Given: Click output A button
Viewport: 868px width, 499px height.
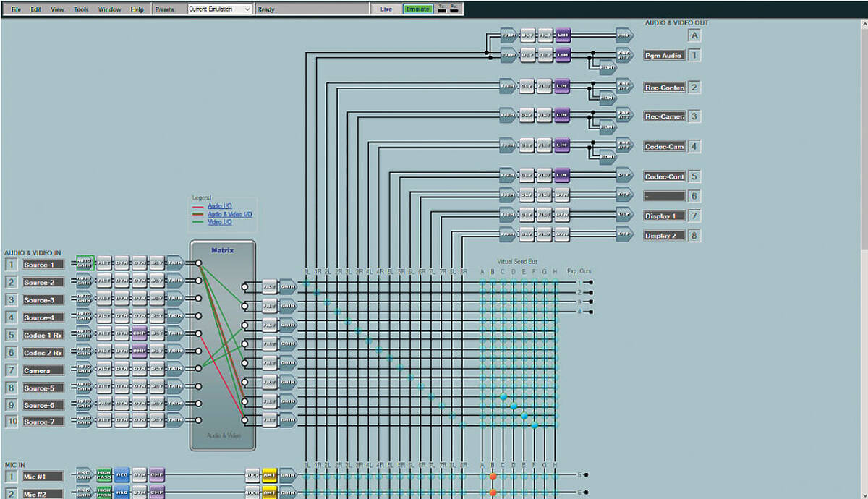Looking at the screenshot, I should [x=694, y=35].
